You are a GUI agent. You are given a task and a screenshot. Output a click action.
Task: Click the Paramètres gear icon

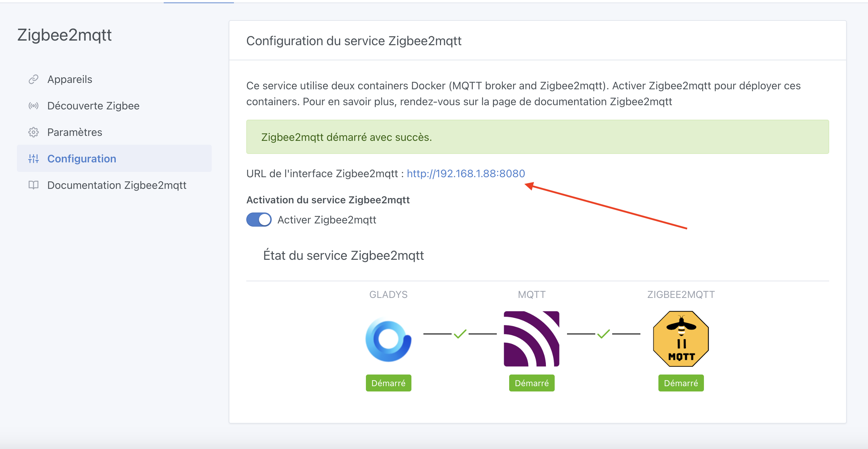[x=34, y=132]
